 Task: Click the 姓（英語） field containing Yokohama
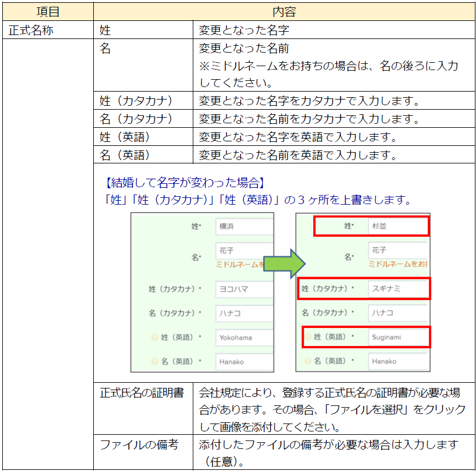point(245,338)
